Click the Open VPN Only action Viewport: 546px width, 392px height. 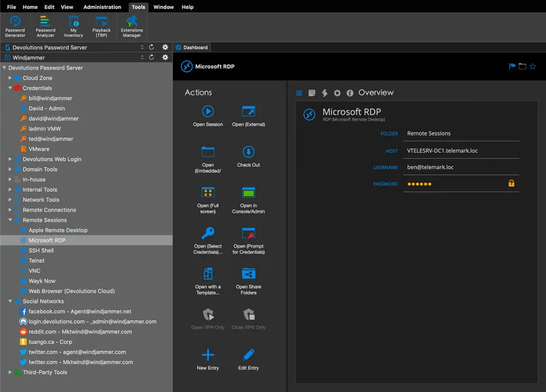click(208, 319)
